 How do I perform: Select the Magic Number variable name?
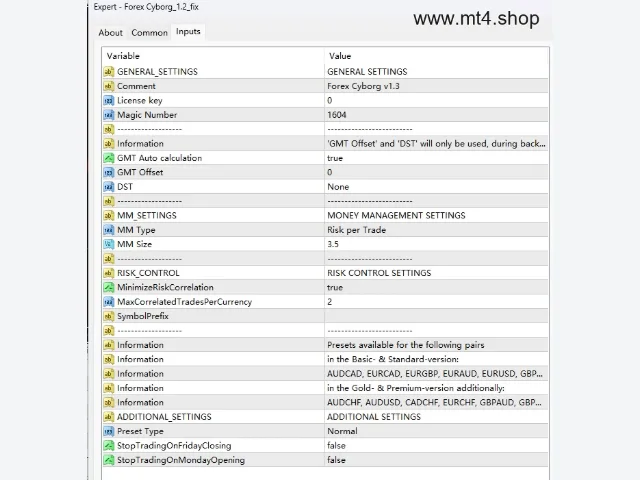[147, 115]
